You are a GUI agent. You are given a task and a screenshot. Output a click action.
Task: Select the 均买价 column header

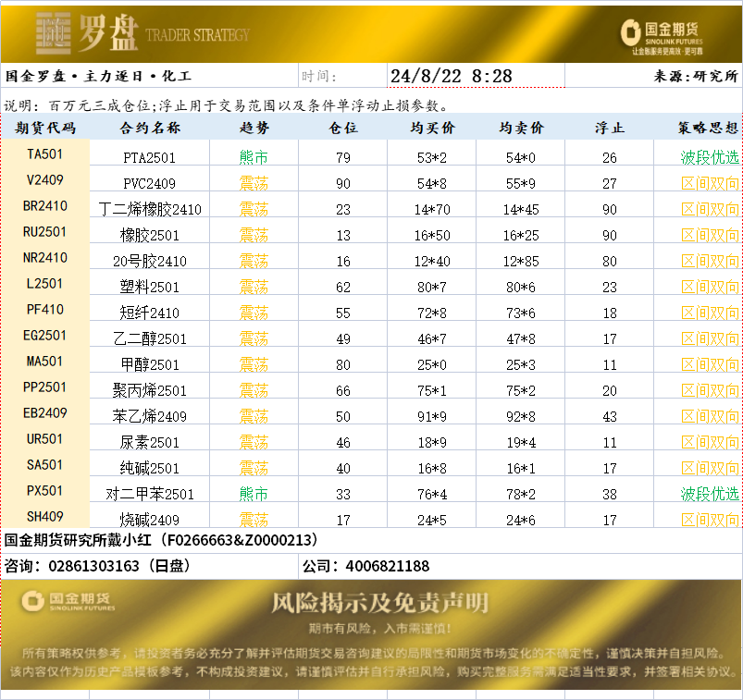pyautogui.click(x=432, y=128)
